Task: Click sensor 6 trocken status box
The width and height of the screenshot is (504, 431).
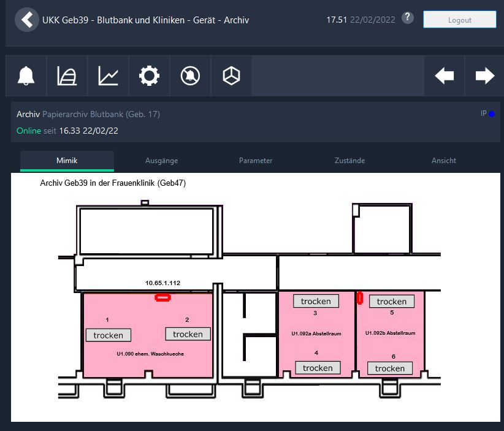Action: pyautogui.click(x=390, y=368)
